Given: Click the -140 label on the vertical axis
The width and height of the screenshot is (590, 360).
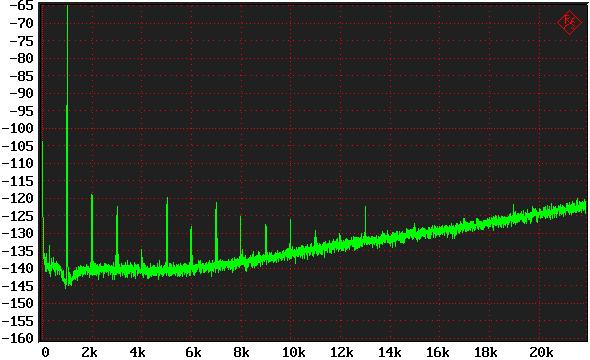Looking at the screenshot, I should tap(18, 268).
